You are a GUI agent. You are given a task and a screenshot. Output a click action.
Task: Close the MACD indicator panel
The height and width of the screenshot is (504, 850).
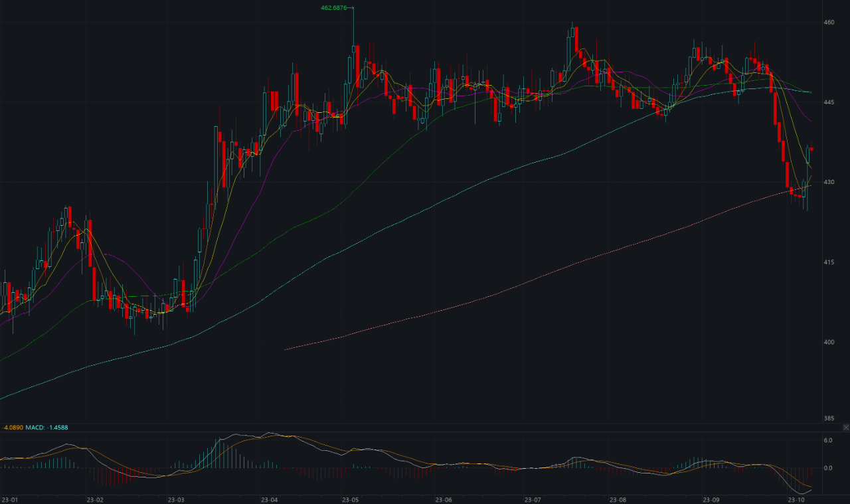coord(845,426)
